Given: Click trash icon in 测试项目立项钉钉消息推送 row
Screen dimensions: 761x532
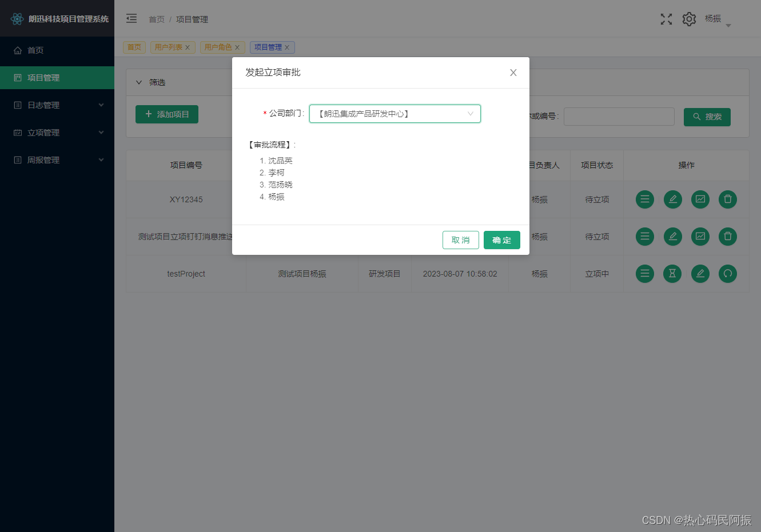Looking at the screenshot, I should point(727,237).
